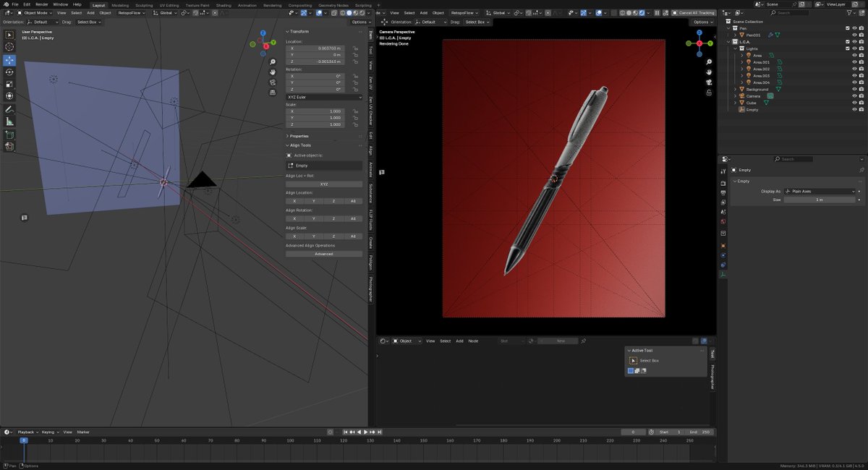Expand the Background collection in outliner
Image resolution: width=868 pixels, height=470 pixels.
[736, 89]
